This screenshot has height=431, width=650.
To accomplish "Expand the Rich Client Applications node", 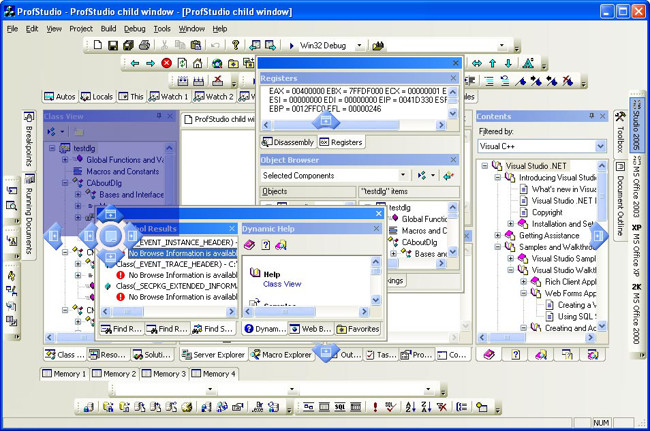I will tap(523, 282).
